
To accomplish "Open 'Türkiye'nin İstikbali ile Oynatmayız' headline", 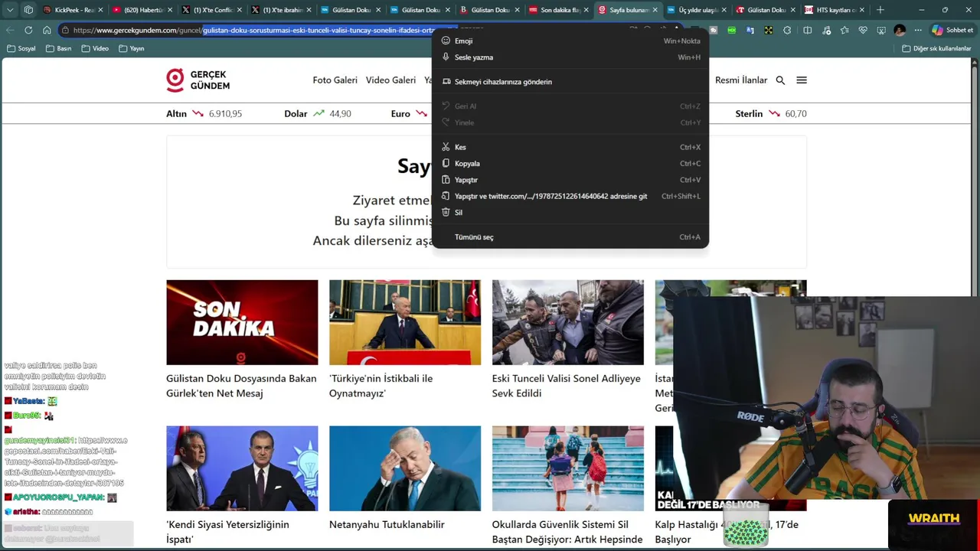I will coord(381,386).
